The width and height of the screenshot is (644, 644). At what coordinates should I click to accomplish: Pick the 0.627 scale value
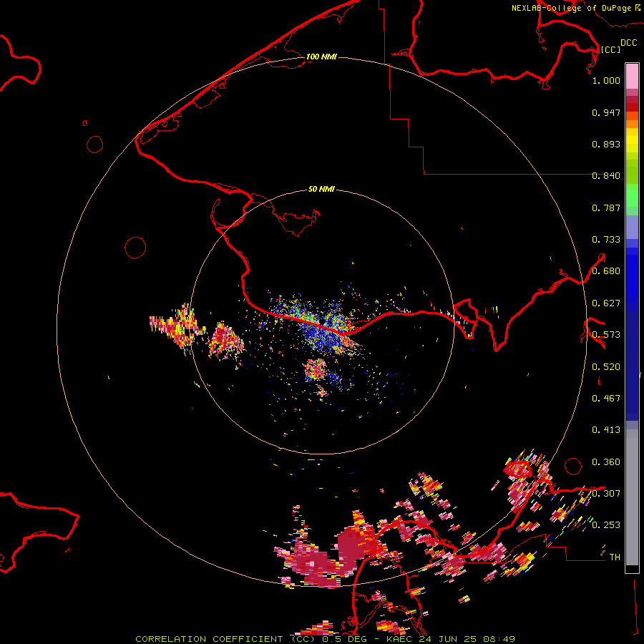[606, 303]
